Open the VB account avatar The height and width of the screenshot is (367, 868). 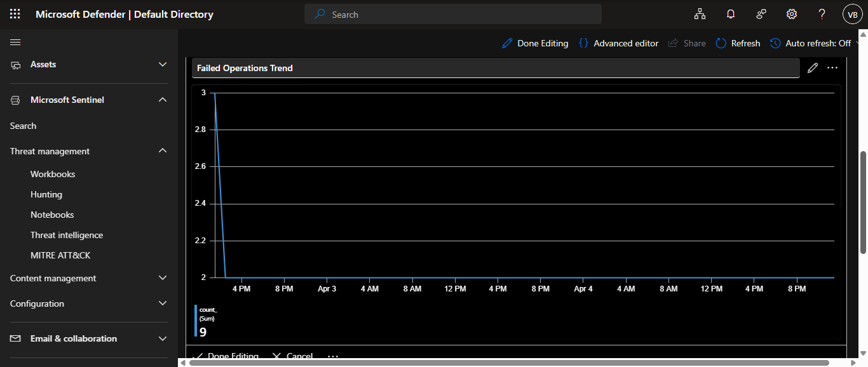coord(852,14)
